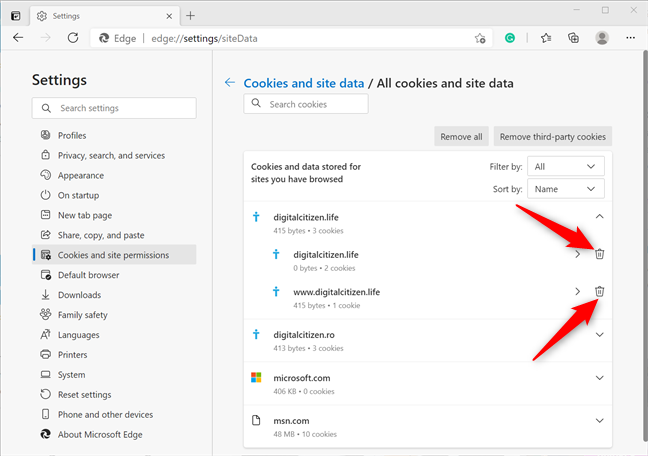Open New tab page settings
The width and height of the screenshot is (648, 456).
[114, 215]
